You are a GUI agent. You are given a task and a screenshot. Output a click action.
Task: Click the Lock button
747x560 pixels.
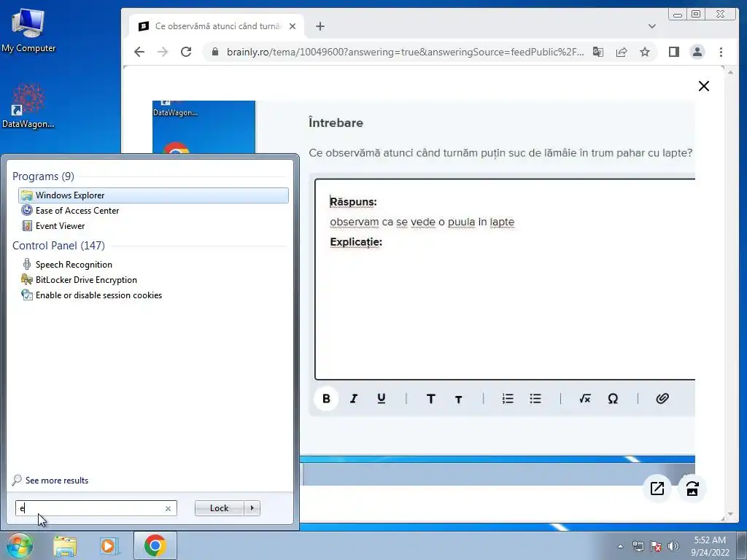coord(219,508)
